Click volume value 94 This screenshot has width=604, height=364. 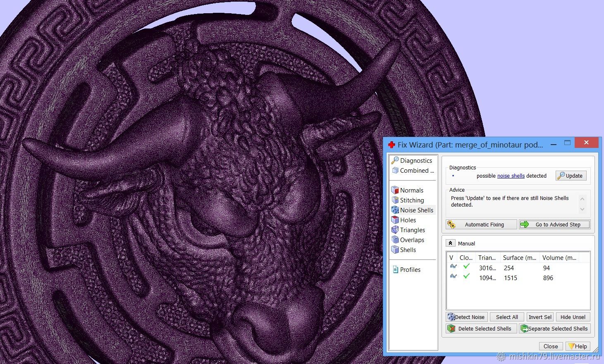tap(547, 268)
